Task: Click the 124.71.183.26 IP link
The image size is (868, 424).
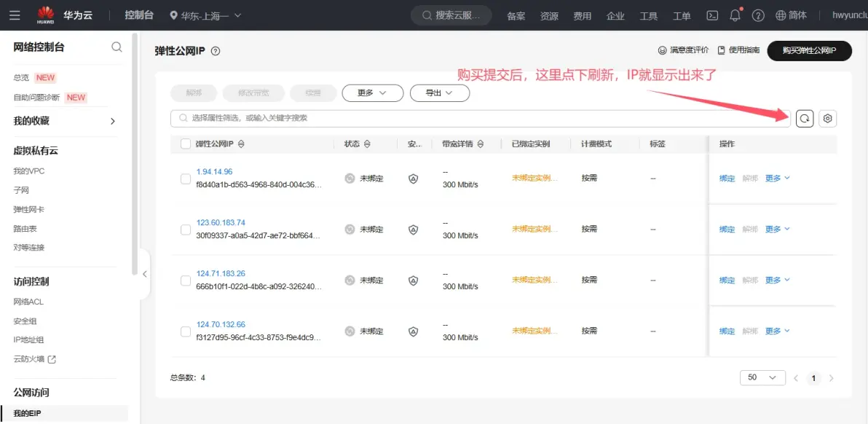Action: (221, 274)
